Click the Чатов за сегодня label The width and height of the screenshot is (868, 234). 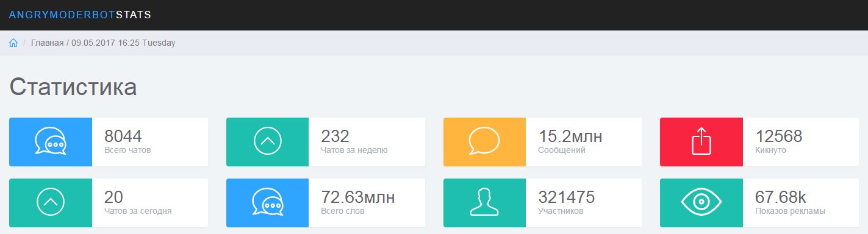click(138, 211)
